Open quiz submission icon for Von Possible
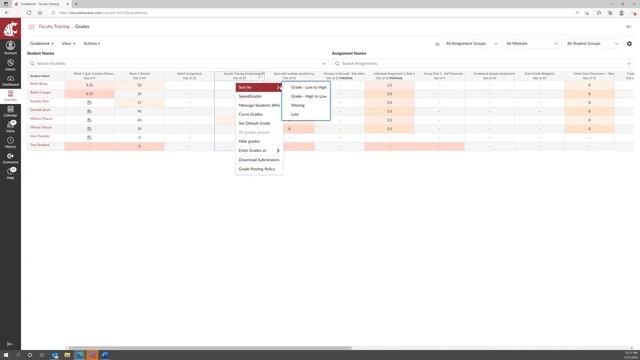The image size is (640, 360). click(x=89, y=138)
